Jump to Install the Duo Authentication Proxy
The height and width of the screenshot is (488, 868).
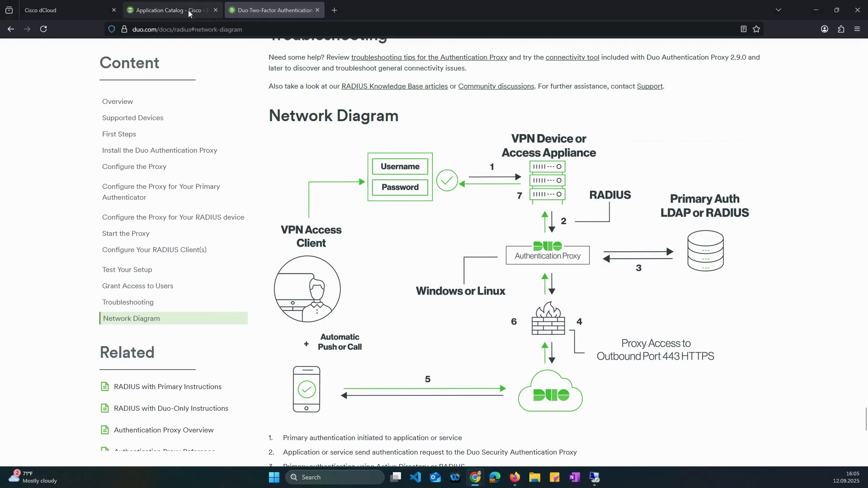160,150
